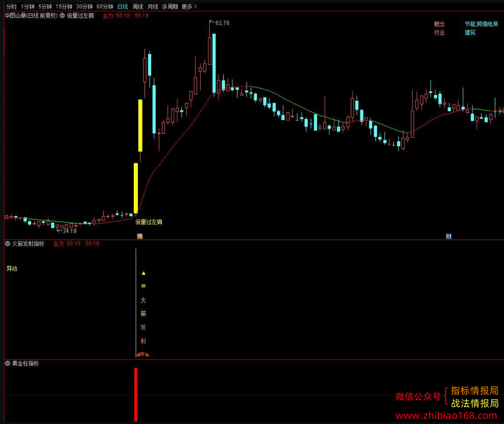
Task: Click the 62.78 high price label
Action: point(223,23)
